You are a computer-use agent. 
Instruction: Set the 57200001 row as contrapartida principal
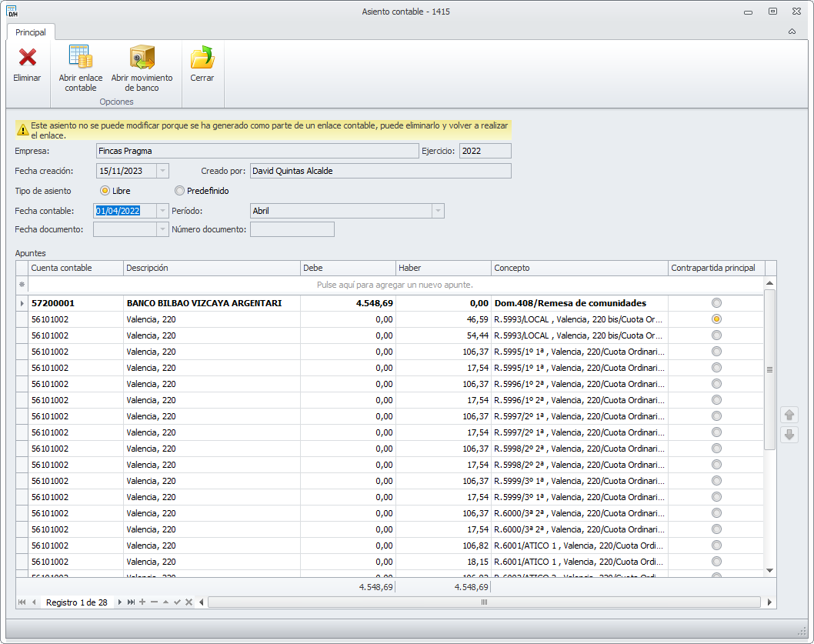click(716, 303)
